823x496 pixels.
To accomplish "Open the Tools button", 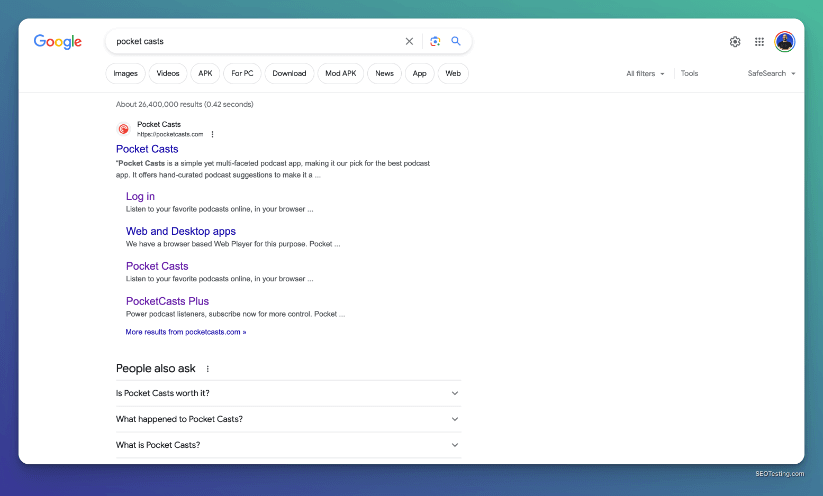I will click(689, 74).
